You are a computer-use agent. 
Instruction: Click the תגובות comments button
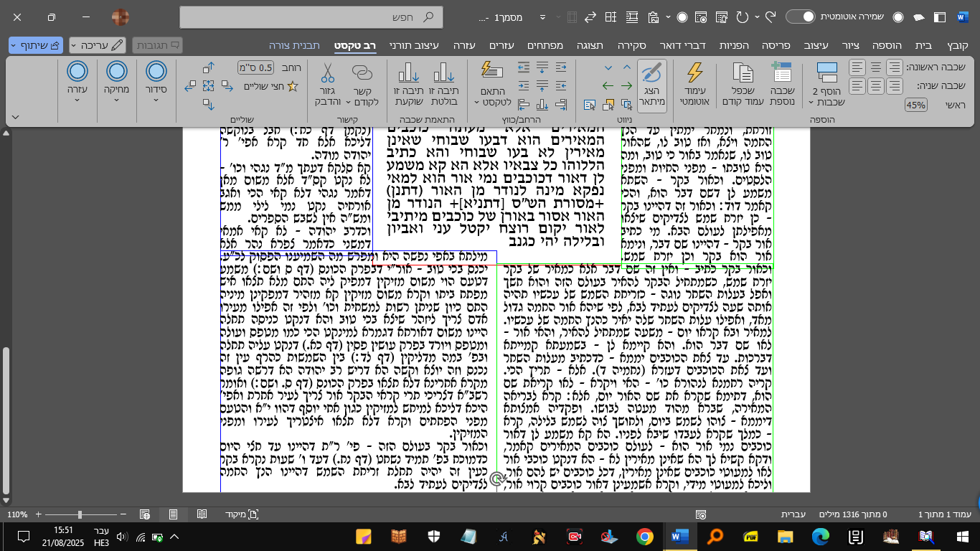(158, 45)
